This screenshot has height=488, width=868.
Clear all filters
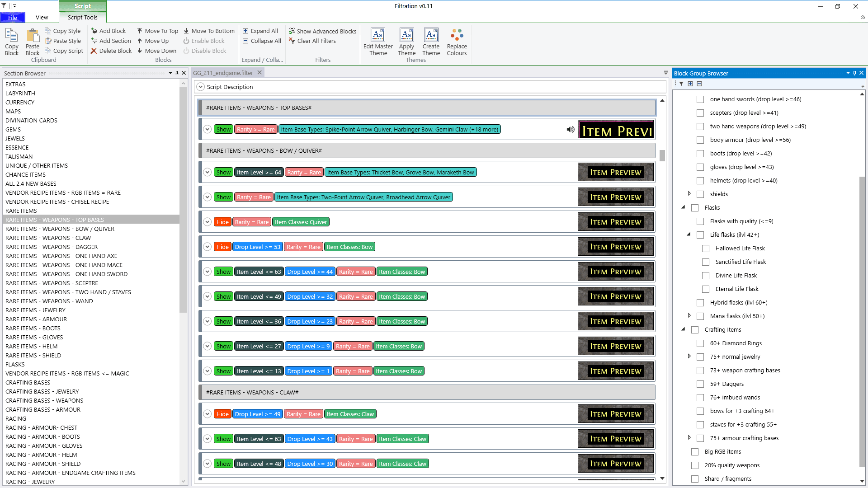312,41
